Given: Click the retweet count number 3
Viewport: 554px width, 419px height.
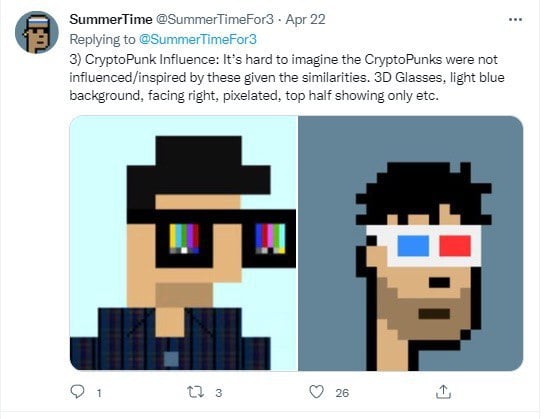Looking at the screenshot, I should 219,393.
